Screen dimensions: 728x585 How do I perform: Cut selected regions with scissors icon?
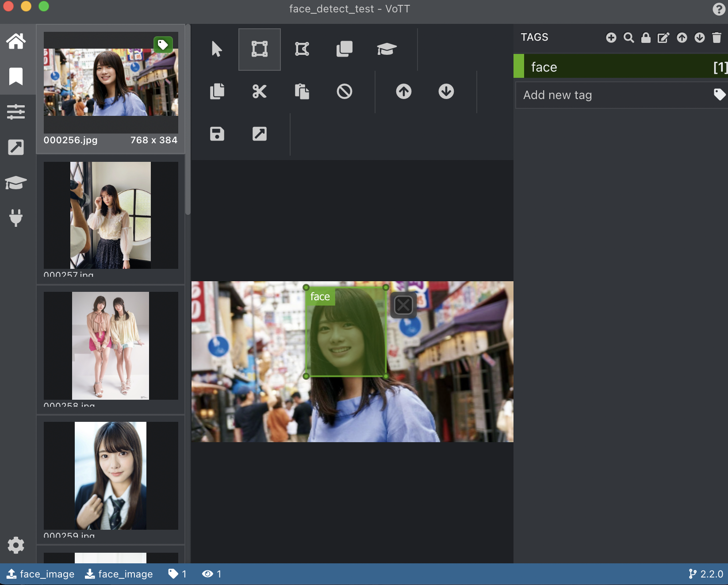(x=260, y=92)
